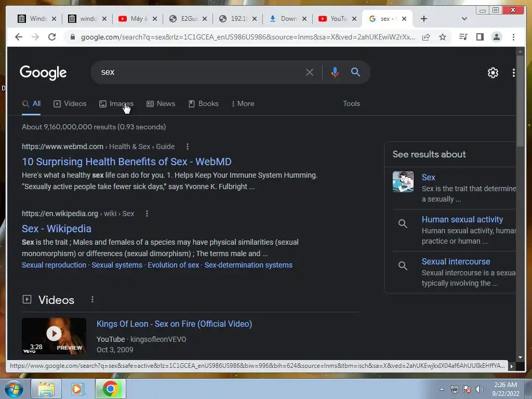Click the Action Center flag icon
Screen dimensions: 532x399
(x=467, y=389)
